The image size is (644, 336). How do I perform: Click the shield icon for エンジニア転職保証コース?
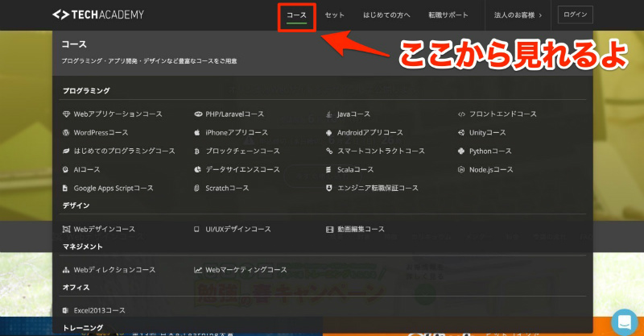click(x=328, y=188)
